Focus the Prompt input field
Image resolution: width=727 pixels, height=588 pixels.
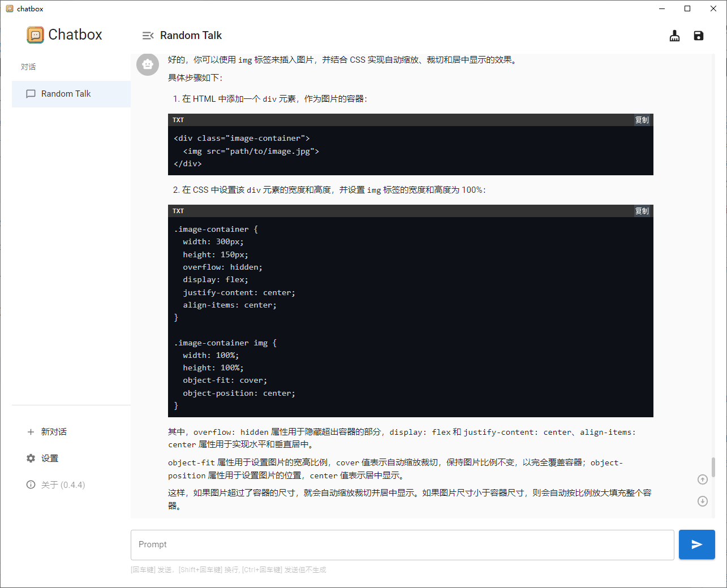[x=402, y=544]
